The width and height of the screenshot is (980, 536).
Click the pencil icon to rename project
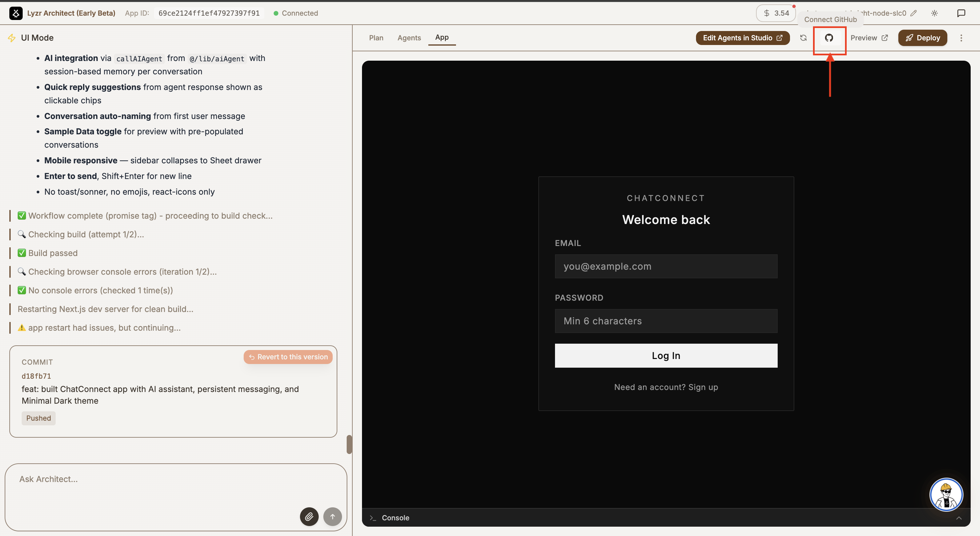913,13
